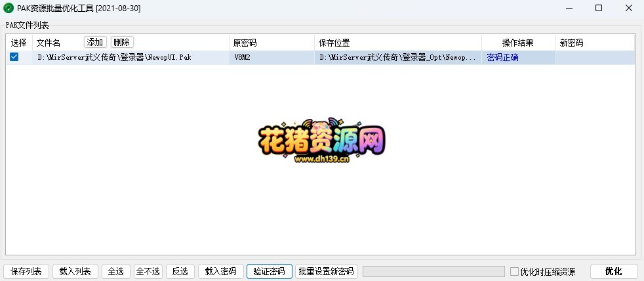Screen dimensions: 644x281
Task: Click the progress bar beside 批量设置新密码
Action: click(433, 272)
